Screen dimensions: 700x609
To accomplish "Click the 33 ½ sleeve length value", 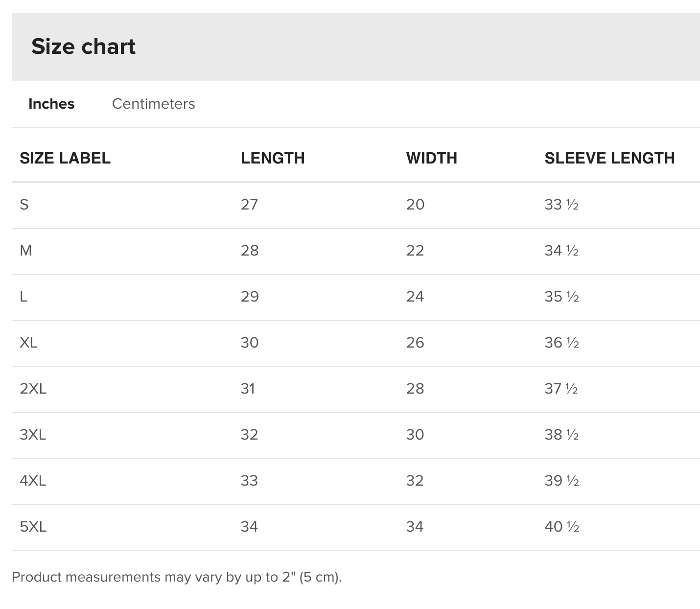I will click(x=561, y=205).
